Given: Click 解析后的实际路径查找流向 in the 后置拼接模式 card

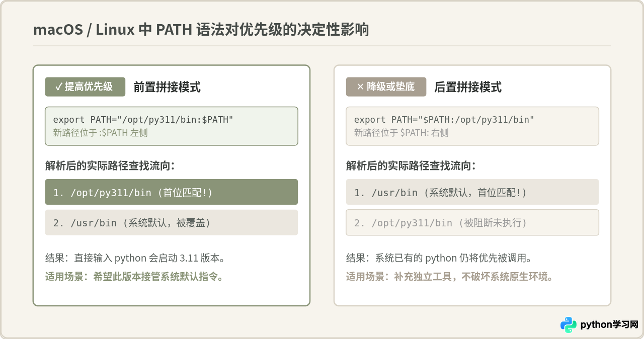Looking at the screenshot, I should click(x=411, y=165).
